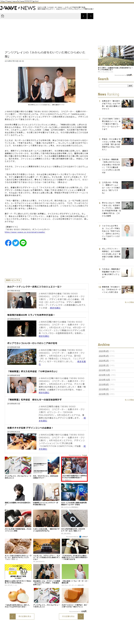Image resolution: width=134 pixels, height=644 pixels.
Task: Expand the News Ranking list with もっと見る
Action: (129, 302)
